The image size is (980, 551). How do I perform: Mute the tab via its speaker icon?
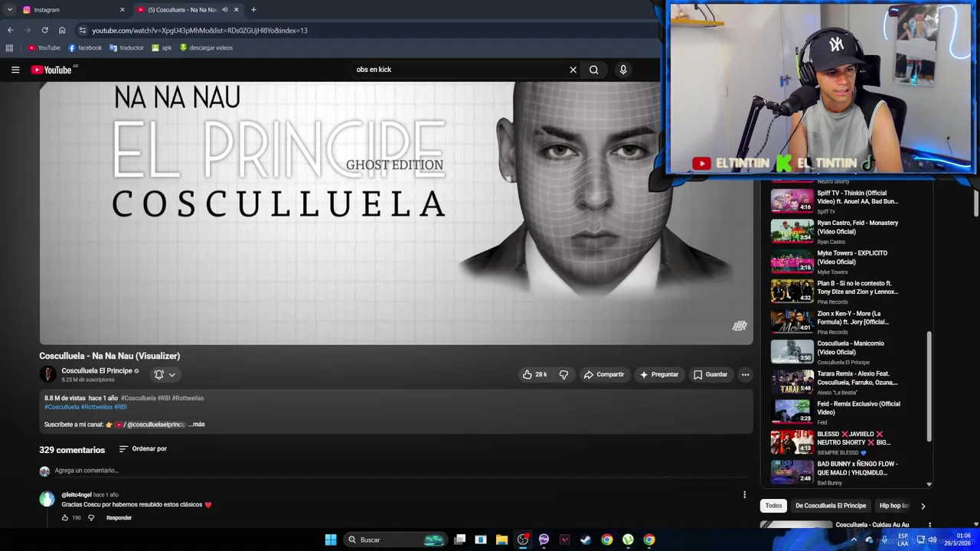coord(224,10)
